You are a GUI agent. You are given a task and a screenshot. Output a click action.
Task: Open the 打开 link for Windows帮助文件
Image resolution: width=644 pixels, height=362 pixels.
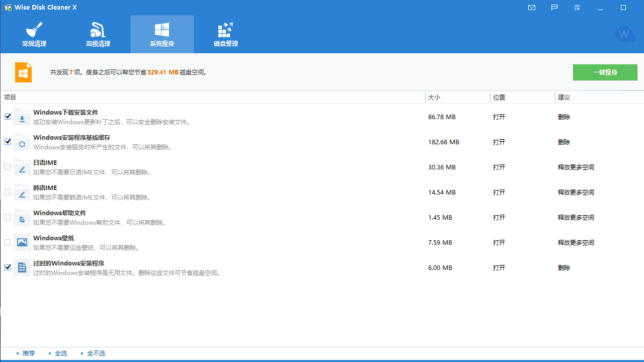click(x=499, y=217)
